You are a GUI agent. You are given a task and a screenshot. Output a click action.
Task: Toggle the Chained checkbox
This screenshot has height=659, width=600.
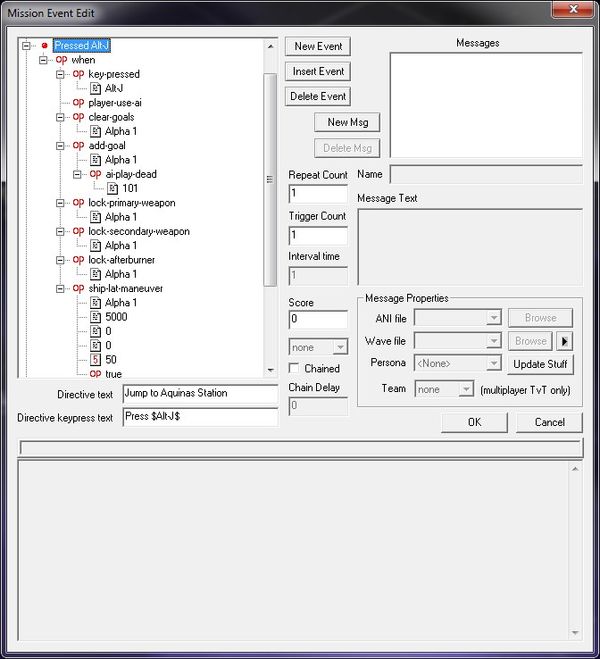pyautogui.click(x=294, y=369)
